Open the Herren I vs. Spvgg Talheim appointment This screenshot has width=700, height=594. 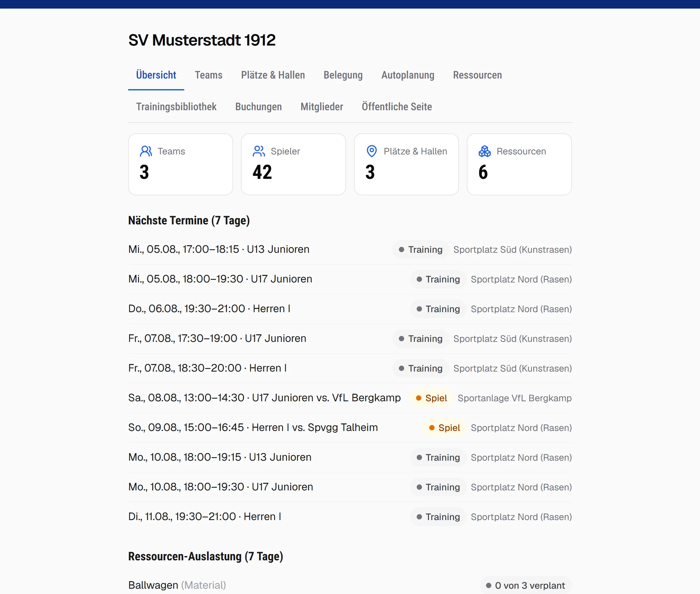pos(350,428)
